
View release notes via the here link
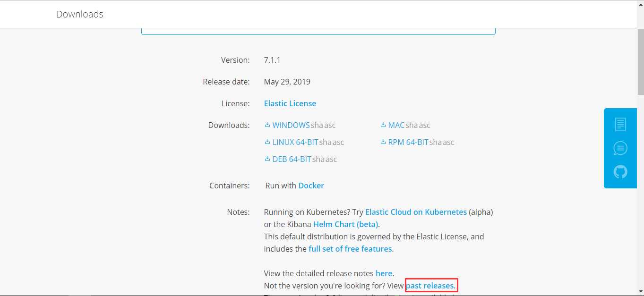[384, 273]
